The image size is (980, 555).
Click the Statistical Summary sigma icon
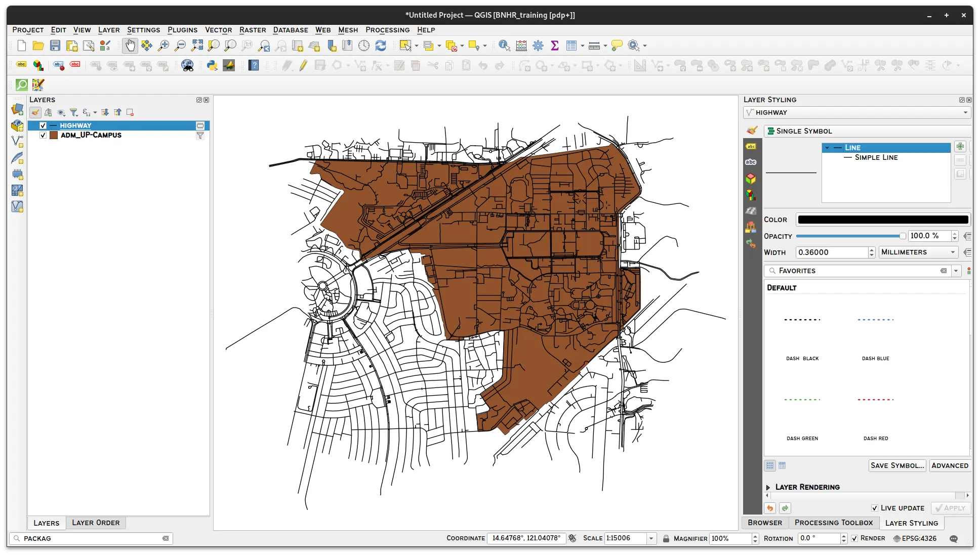555,46
